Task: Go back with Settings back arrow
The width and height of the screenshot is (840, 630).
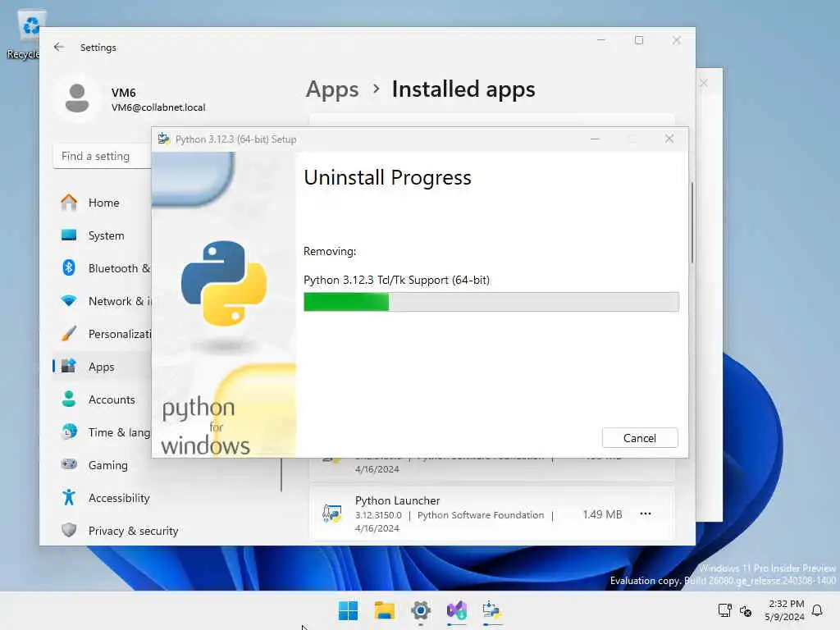Action: [59, 47]
